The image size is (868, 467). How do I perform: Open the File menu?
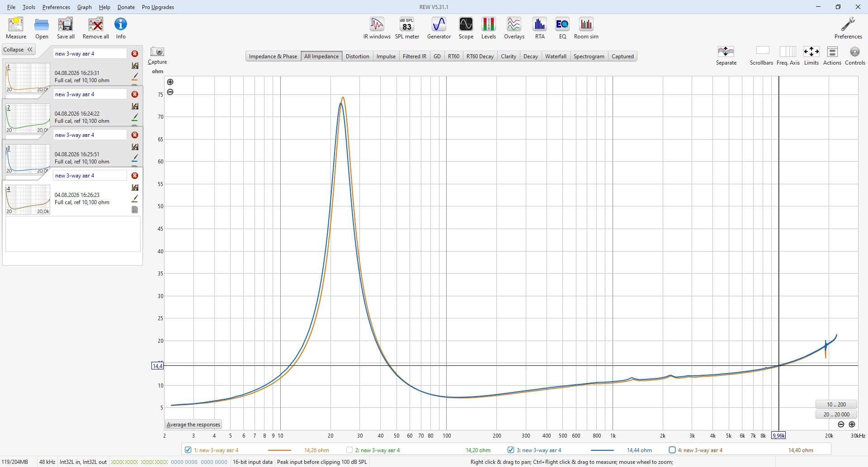[11, 7]
